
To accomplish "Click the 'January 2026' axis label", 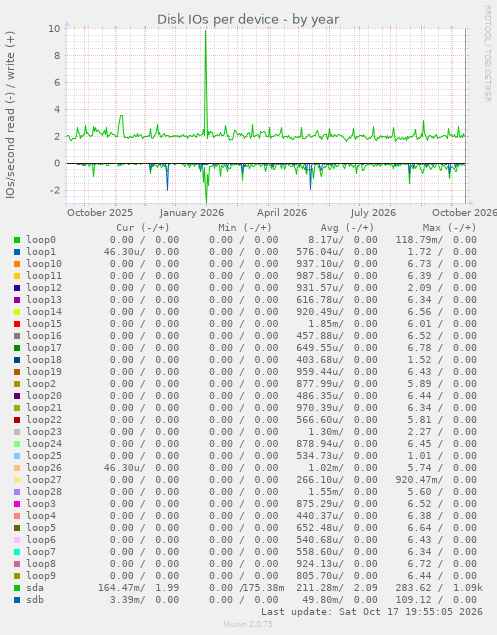I will click(x=192, y=213).
